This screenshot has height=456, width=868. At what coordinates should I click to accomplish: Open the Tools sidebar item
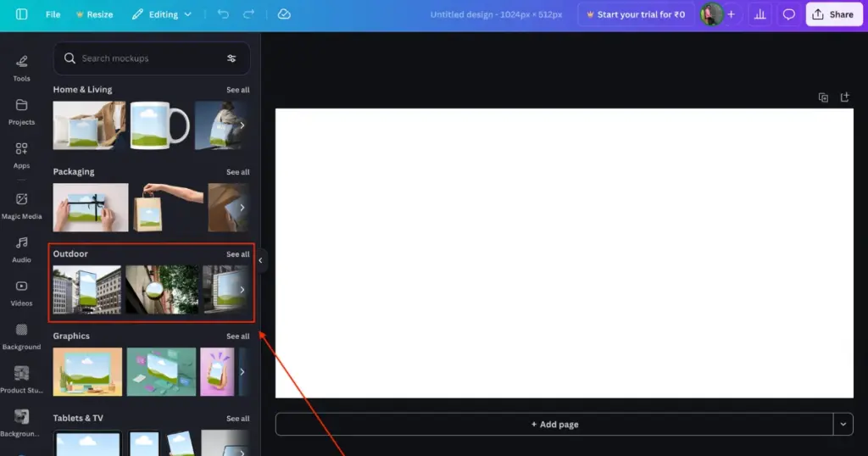pyautogui.click(x=21, y=69)
